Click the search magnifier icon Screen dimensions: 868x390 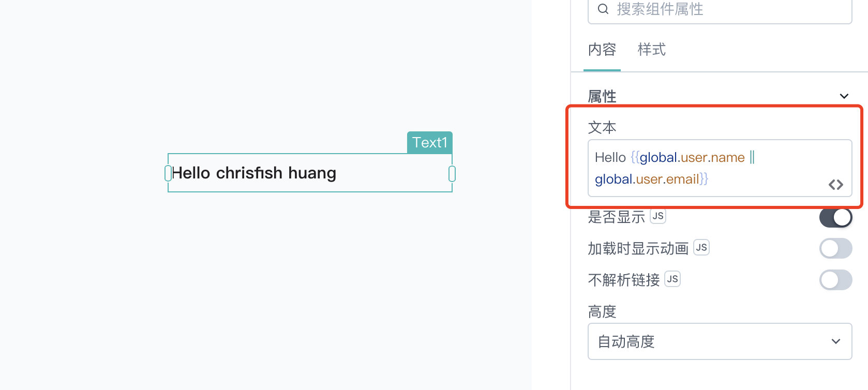click(x=603, y=9)
